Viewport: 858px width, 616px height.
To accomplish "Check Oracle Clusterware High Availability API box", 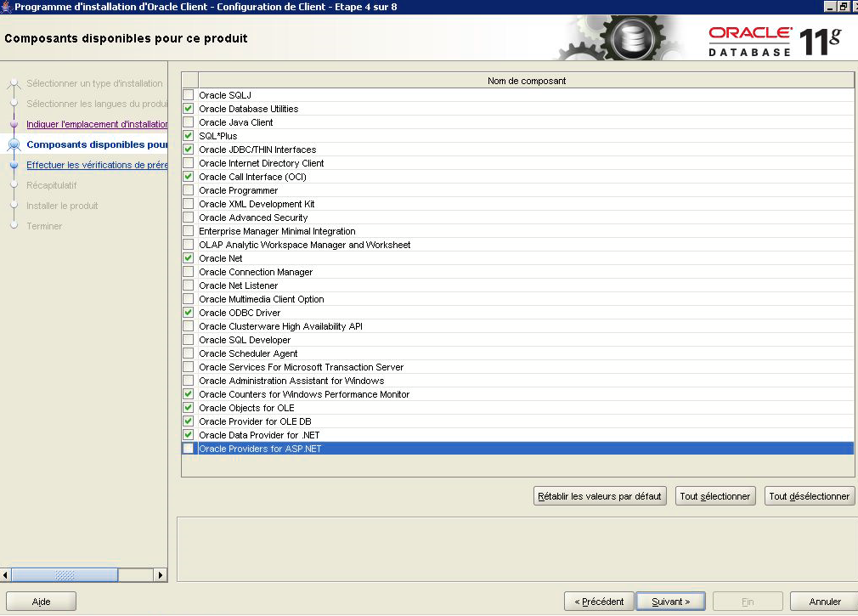I will (189, 326).
